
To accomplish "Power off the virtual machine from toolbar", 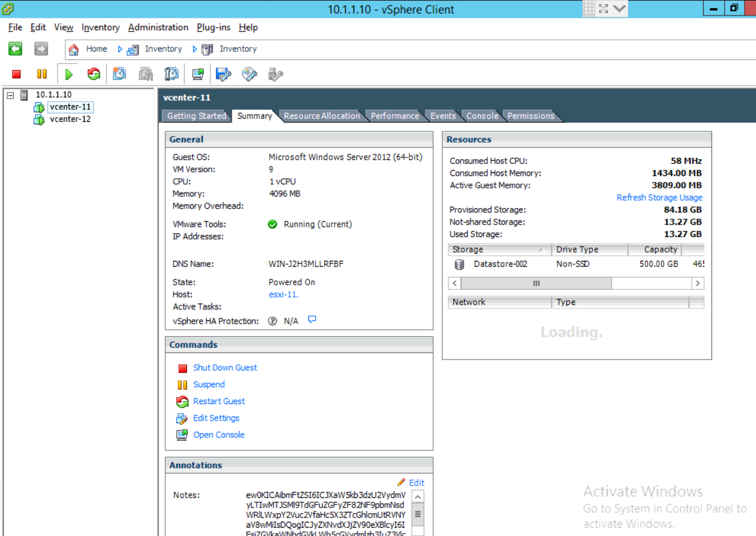I will 16,74.
